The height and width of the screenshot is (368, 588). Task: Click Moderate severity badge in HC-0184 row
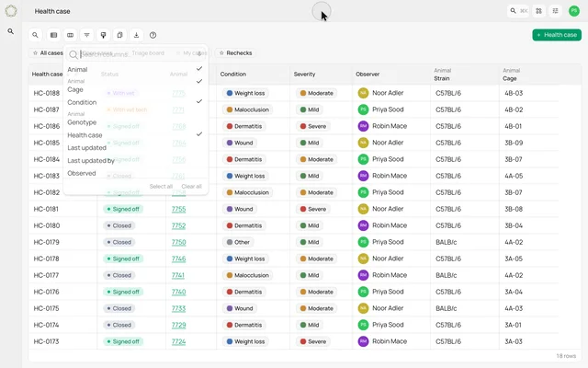[x=316, y=159]
